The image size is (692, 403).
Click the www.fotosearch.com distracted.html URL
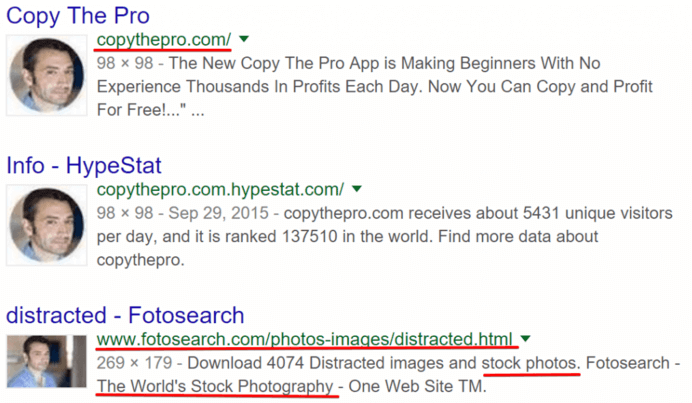(305, 339)
